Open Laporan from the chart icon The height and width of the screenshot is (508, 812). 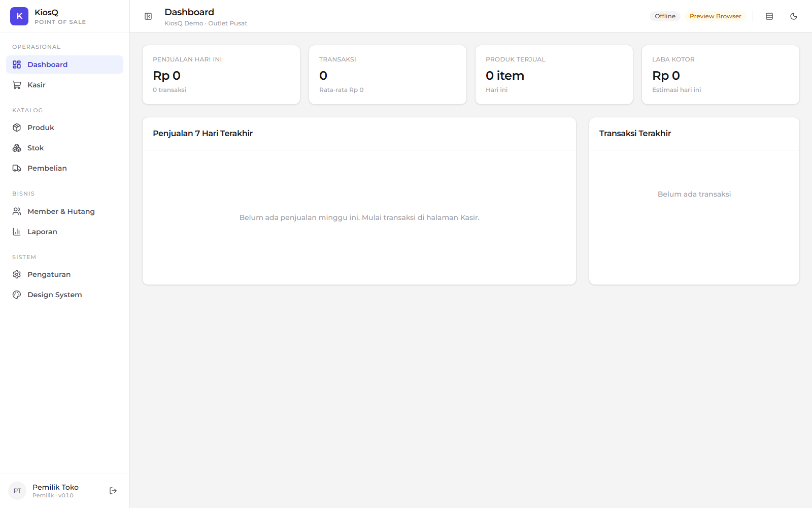17,232
